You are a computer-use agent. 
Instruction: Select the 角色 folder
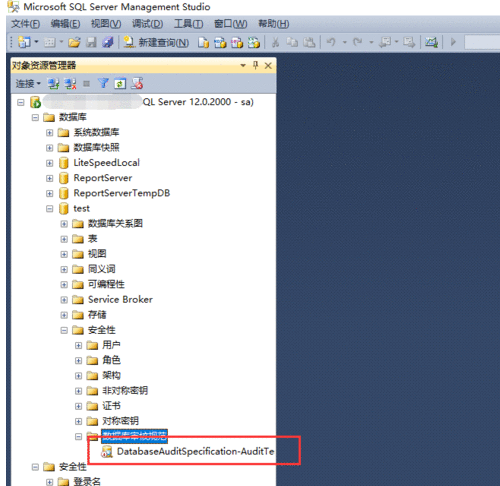click(x=111, y=360)
